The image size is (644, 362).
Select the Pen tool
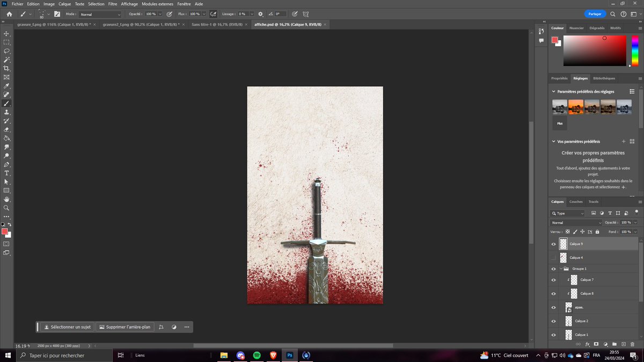coord(6,164)
